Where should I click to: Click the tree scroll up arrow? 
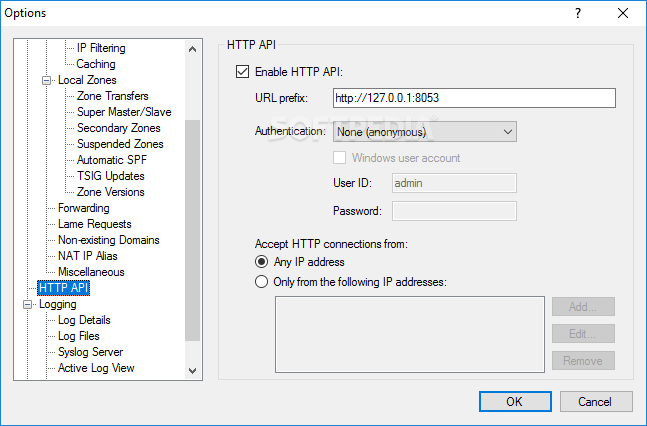[x=192, y=49]
